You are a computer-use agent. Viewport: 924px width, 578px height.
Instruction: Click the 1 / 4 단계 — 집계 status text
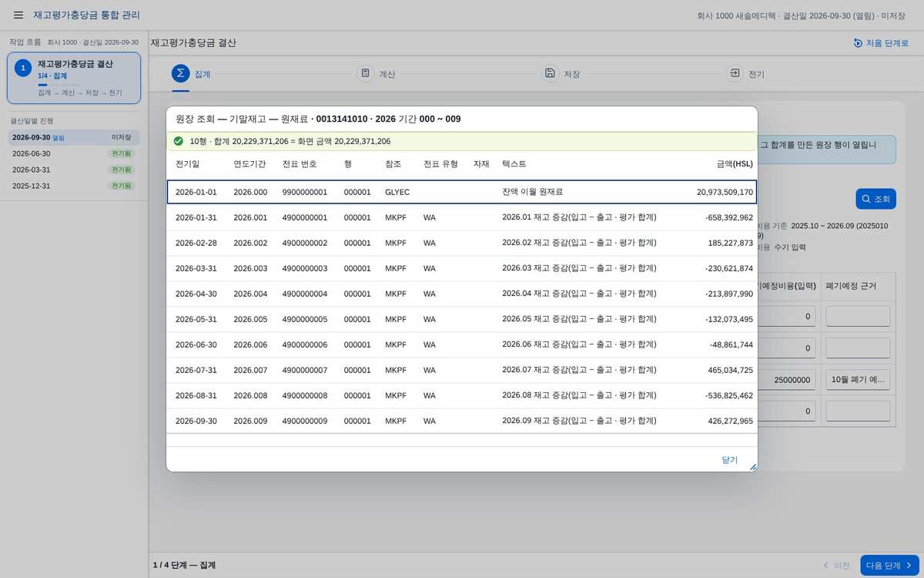(184, 565)
